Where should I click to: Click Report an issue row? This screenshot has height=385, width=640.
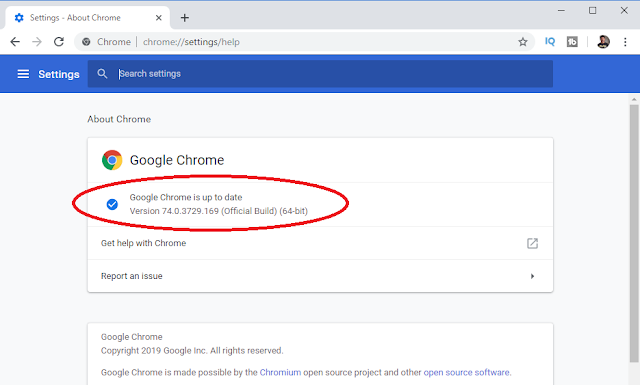pos(320,276)
